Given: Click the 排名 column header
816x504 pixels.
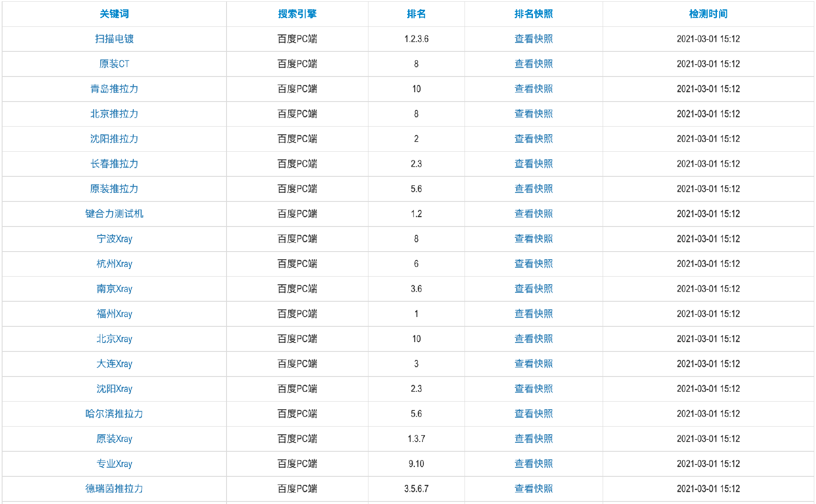Looking at the screenshot, I should pyautogui.click(x=416, y=14).
